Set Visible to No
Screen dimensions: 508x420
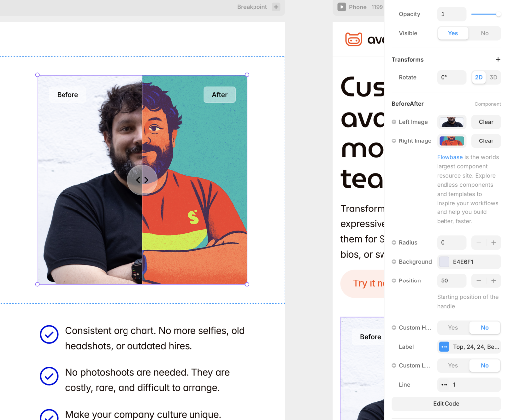[x=484, y=33]
